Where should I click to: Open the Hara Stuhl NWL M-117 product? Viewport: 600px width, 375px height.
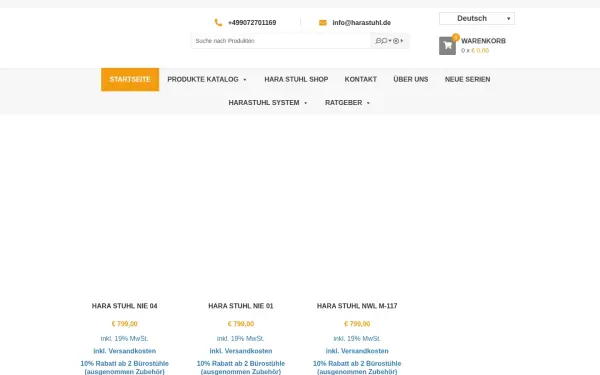point(357,306)
